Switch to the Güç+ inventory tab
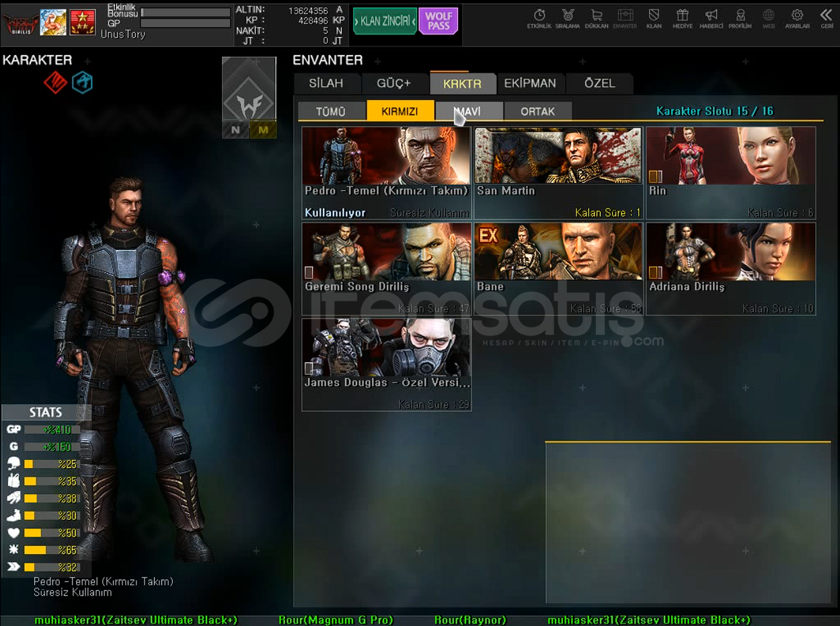Viewport: 840px width, 626px height. pos(394,83)
